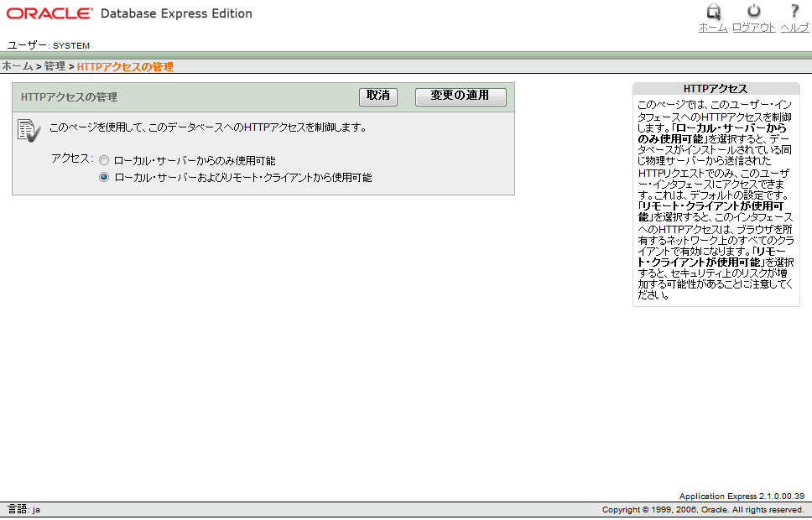Viewport: 812px width, 520px height.
Task: Click Application Express 2.1.0.00.39 version text
Action: 742,497
